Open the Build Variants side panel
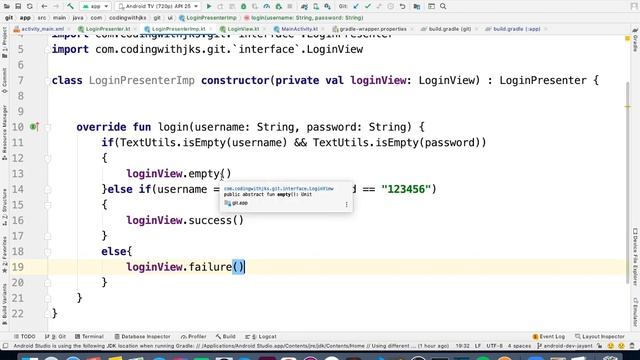 4,305
